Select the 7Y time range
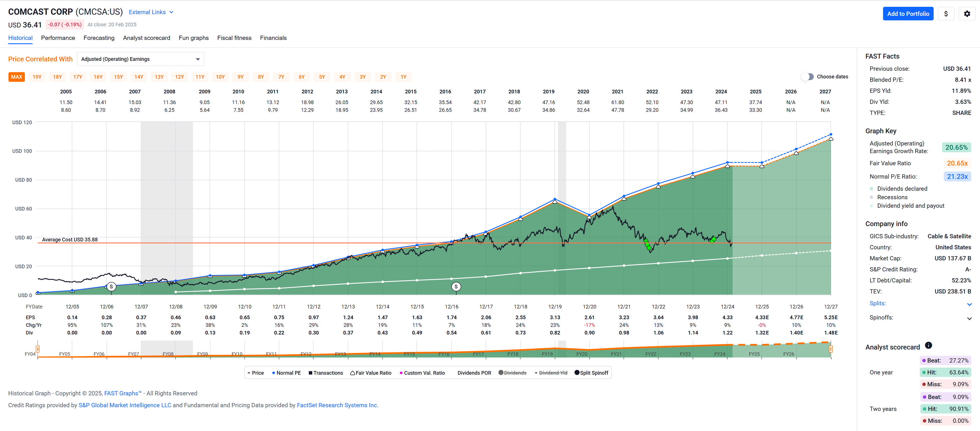Screen dimensions: 980x431 pos(281,77)
